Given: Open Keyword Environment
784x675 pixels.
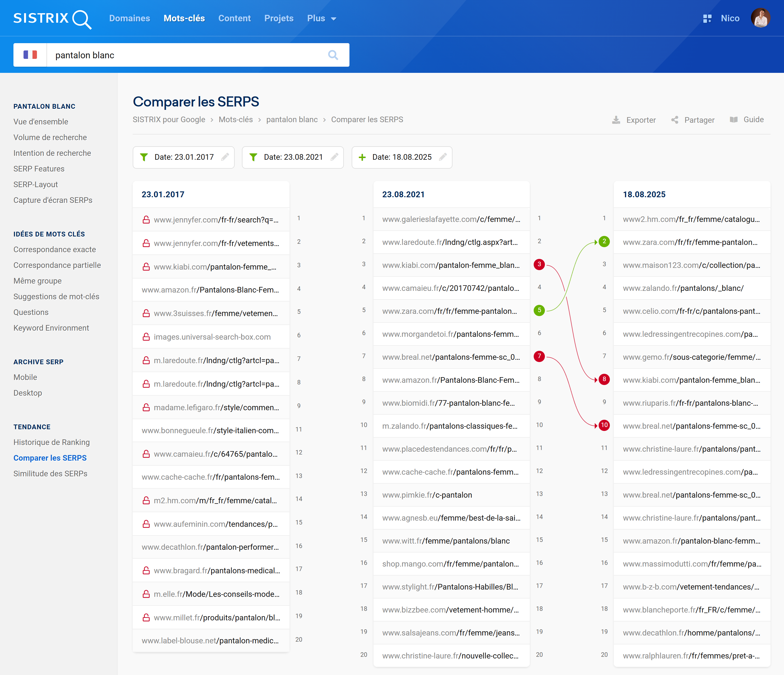Looking at the screenshot, I should coord(51,328).
